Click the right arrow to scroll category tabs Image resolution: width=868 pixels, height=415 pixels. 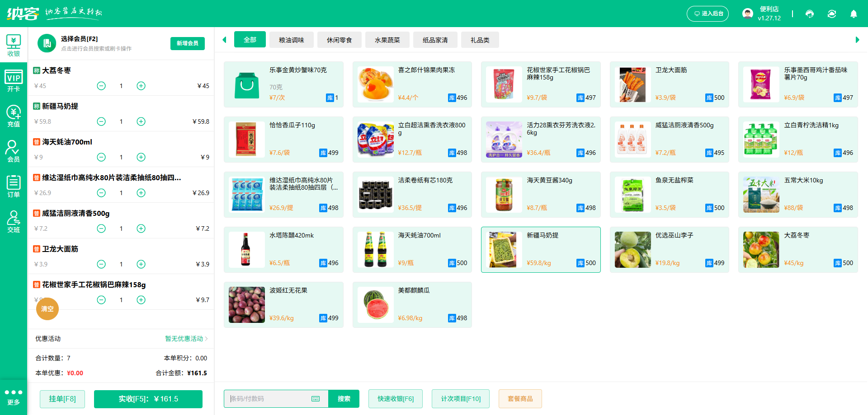click(858, 40)
